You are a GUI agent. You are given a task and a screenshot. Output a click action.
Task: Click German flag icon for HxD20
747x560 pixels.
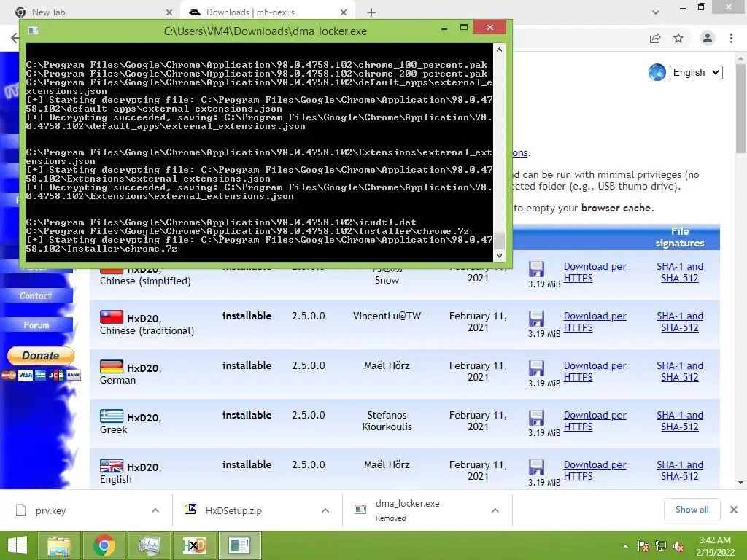[112, 366]
